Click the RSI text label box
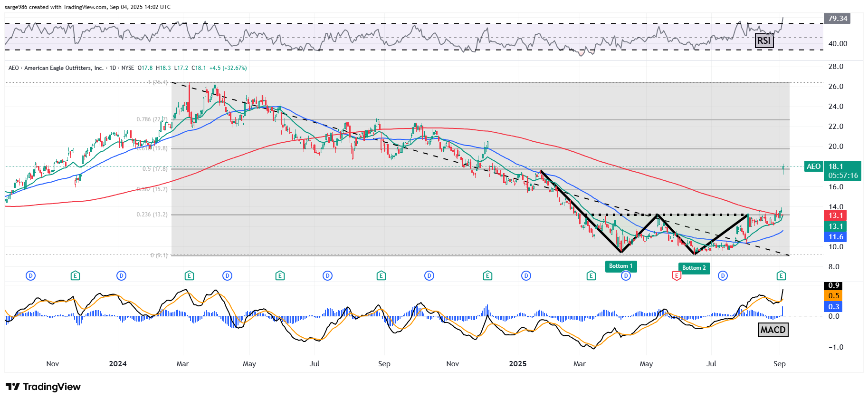868x401 pixels. coord(764,41)
